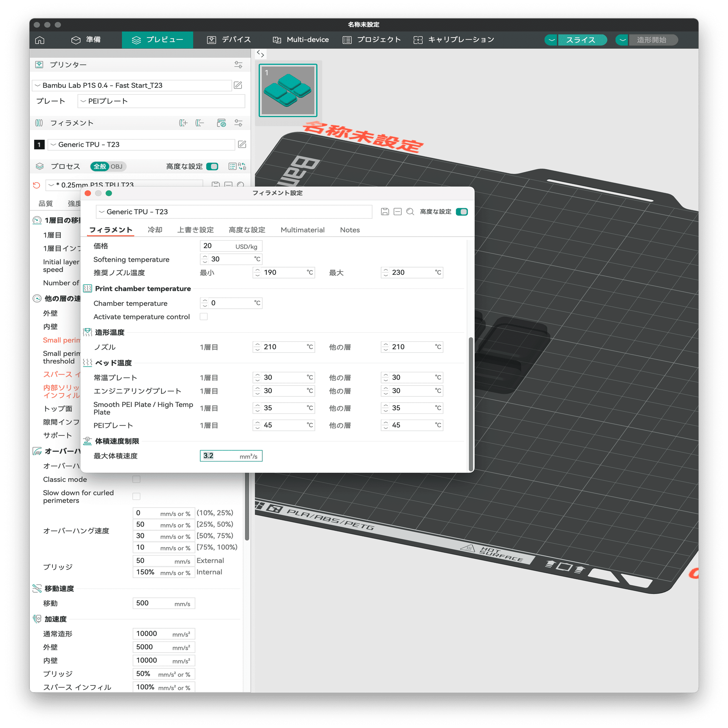
Task: Search filament settings with magnifier icon
Action: pos(410,211)
